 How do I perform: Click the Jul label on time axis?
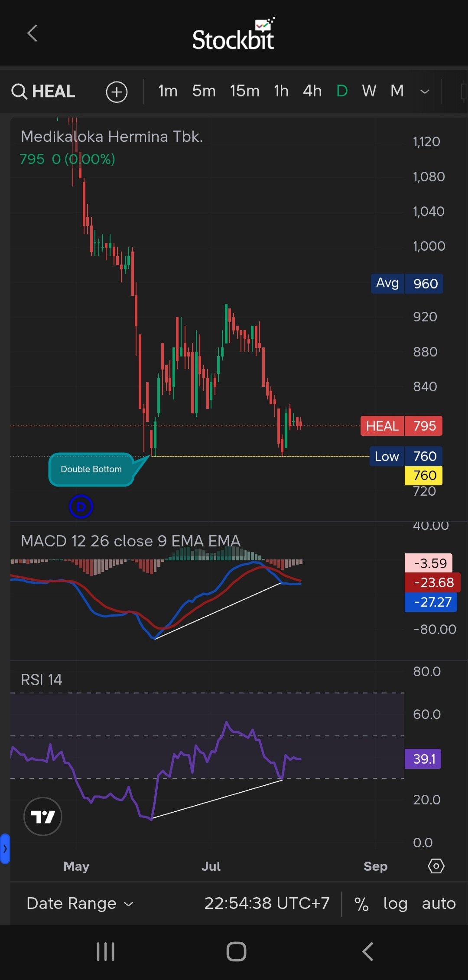tap(211, 866)
